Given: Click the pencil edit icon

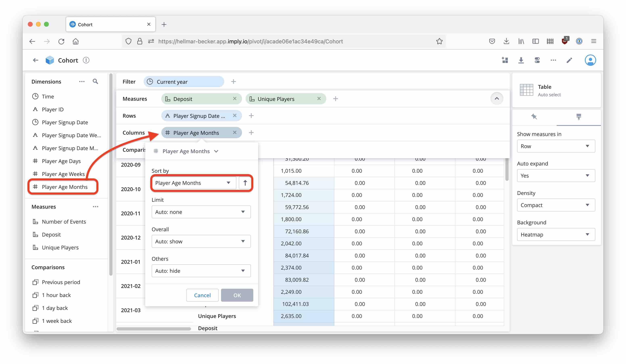Looking at the screenshot, I should pyautogui.click(x=569, y=60).
